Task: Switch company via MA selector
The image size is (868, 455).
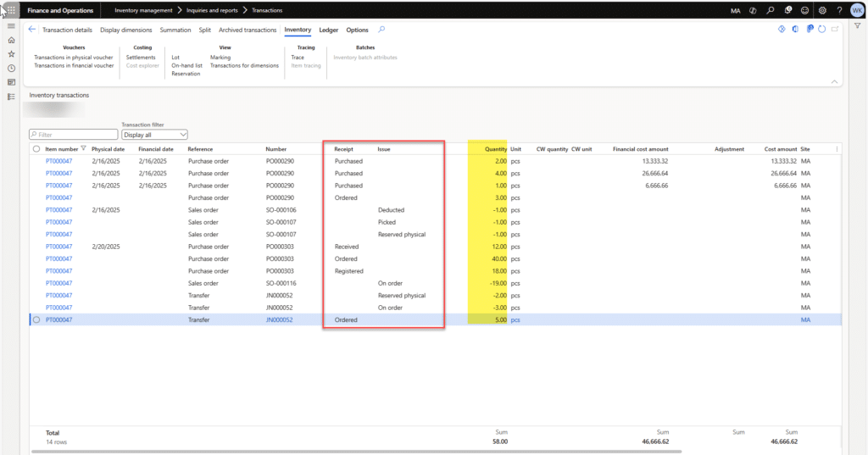Action: pos(735,10)
